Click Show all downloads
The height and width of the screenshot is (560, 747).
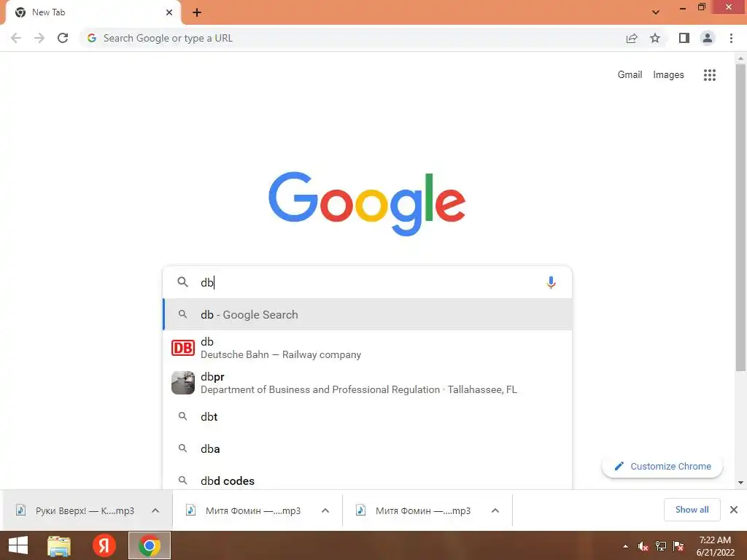(692, 510)
